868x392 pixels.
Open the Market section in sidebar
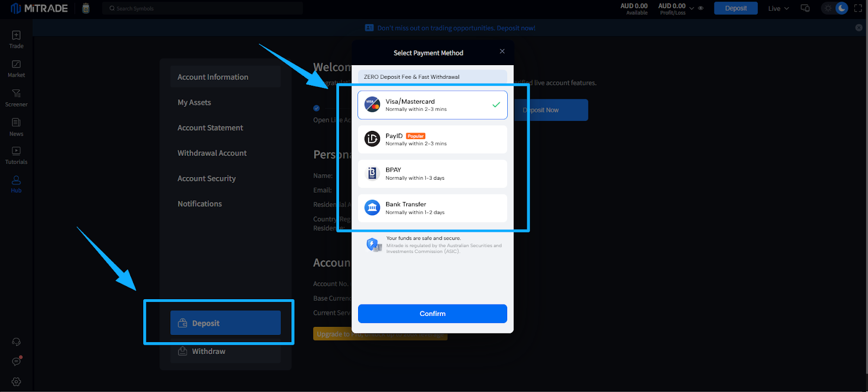pyautogui.click(x=16, y=69)
